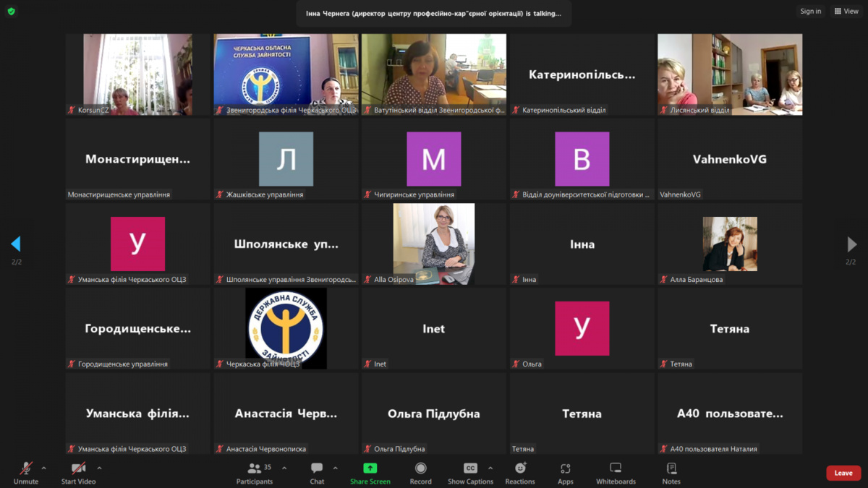Start Video with the camera button
This screenshot has width=868, height=488.
pyautogui.click(x=78, y=474)
